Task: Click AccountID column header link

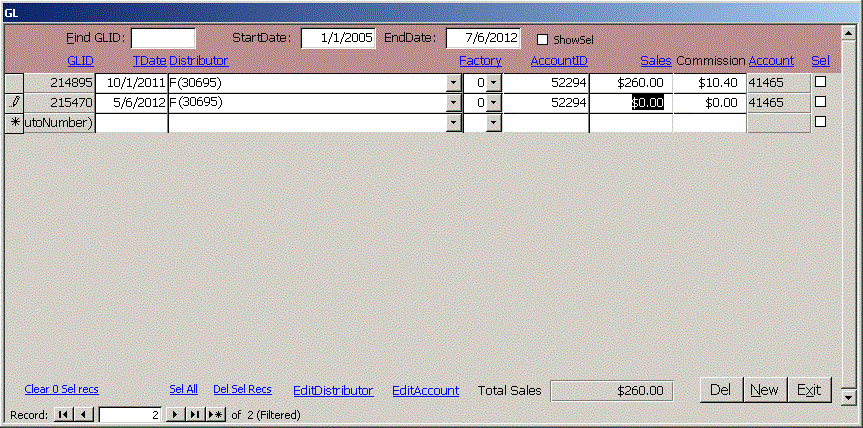Action: pos(559,61)
